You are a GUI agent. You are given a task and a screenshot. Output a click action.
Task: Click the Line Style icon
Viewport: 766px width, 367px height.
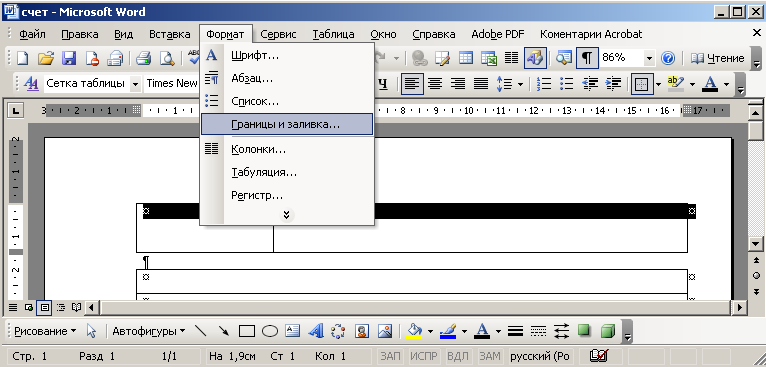point(515,331)
